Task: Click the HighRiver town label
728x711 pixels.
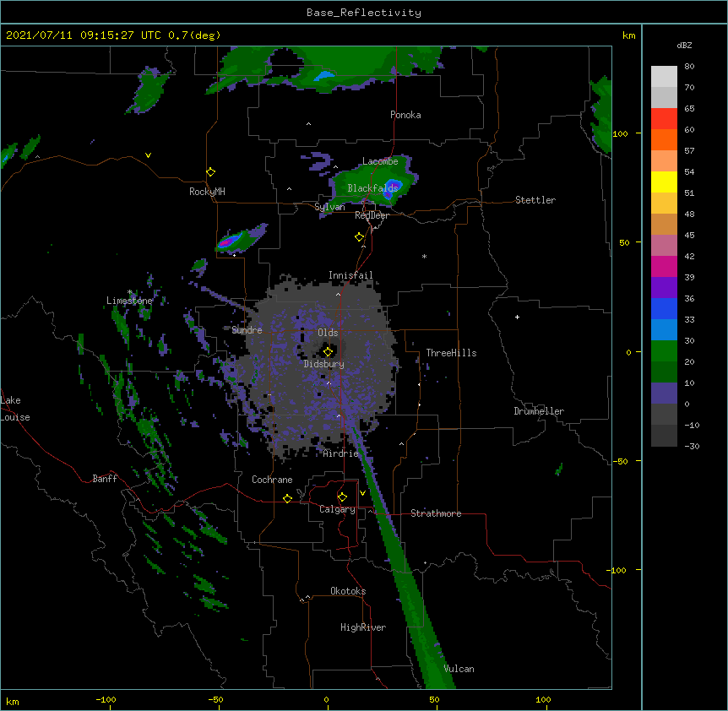Action: [363, 627]
